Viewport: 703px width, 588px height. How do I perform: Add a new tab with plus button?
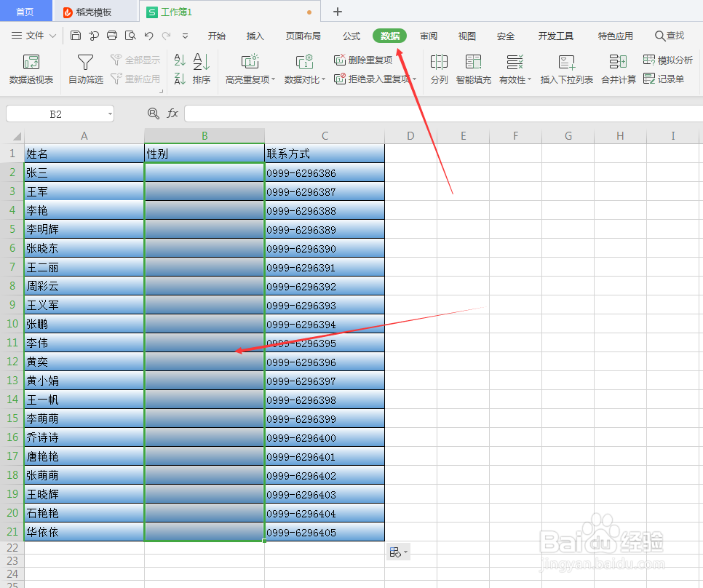(338, 12)
